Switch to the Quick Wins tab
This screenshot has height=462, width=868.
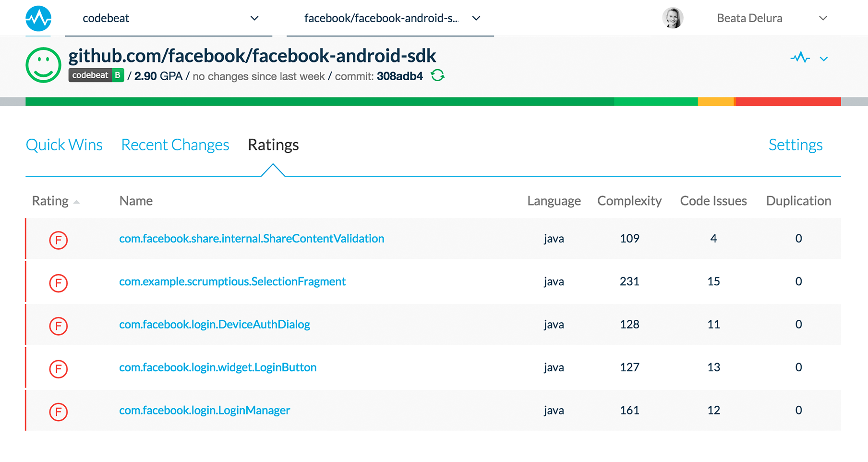[x=64, y=145]
